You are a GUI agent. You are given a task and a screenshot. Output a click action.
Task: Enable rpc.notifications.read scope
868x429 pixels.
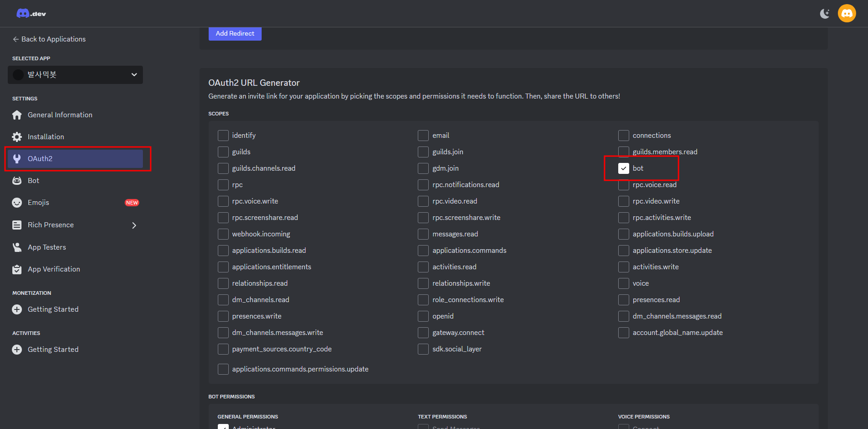click(x=423, y=185)
